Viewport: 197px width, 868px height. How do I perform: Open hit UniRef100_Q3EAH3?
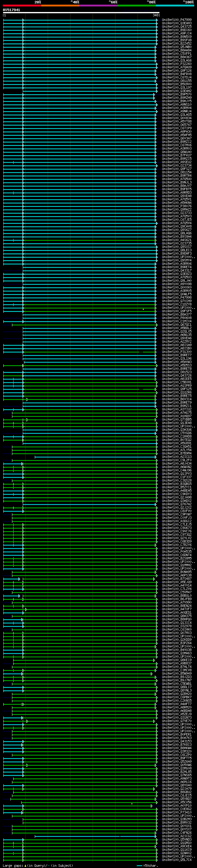[x=177, y=23]
